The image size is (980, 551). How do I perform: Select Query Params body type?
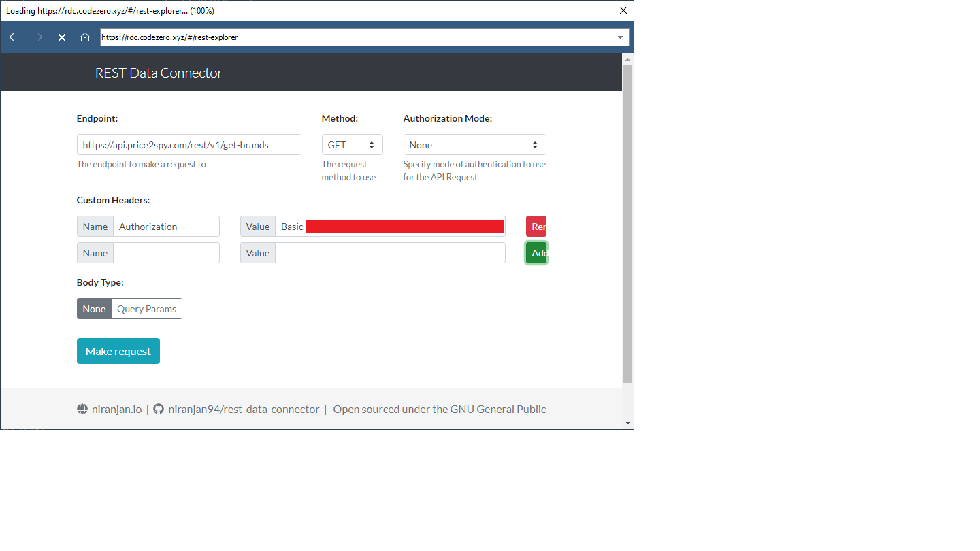tap(146, 309)
